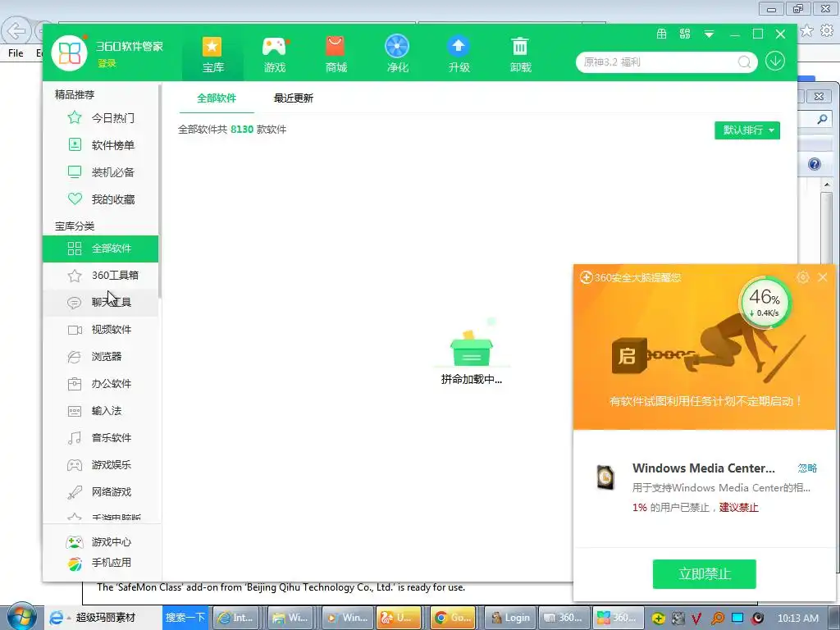Open the 宝库 software library tab
Viewport: 840px width, 630px height.
pos(212,54)
